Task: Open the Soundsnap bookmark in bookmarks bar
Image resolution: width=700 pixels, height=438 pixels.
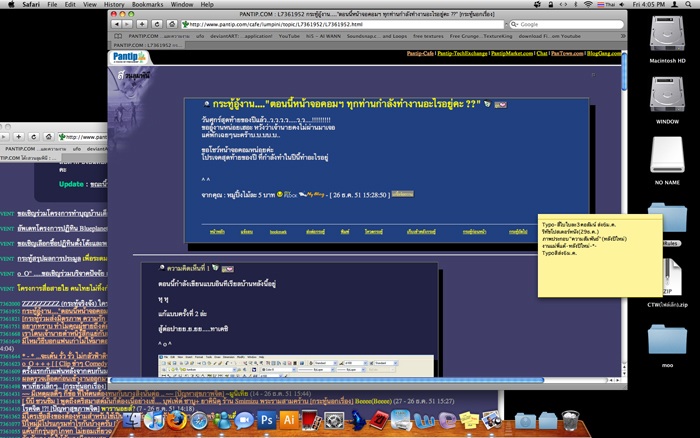Action: (377, 36)
